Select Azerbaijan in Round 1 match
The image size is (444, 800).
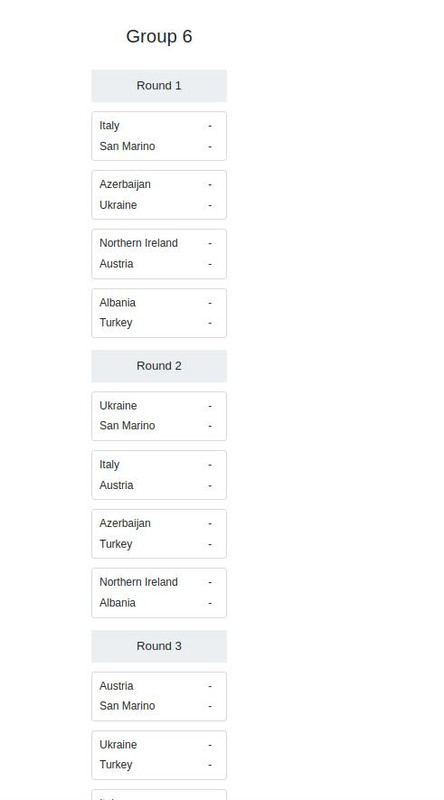125,184
